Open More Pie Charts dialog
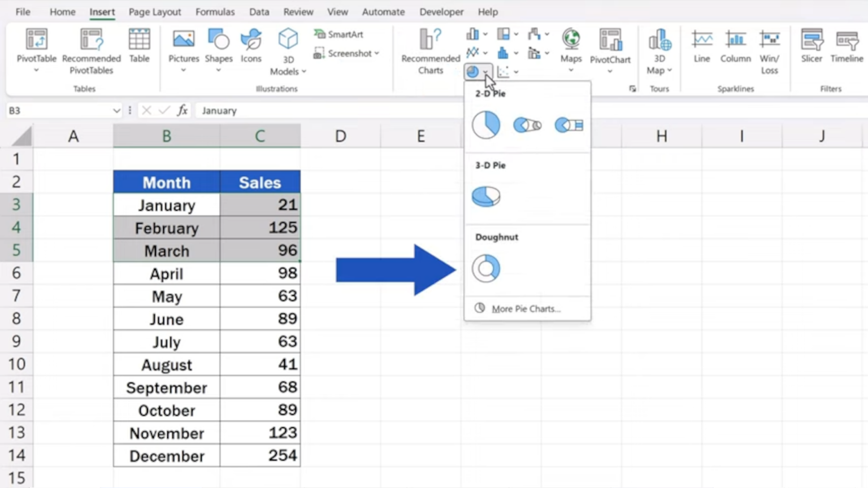This screenshot has width=868, height=488. [x=526, y=308]
